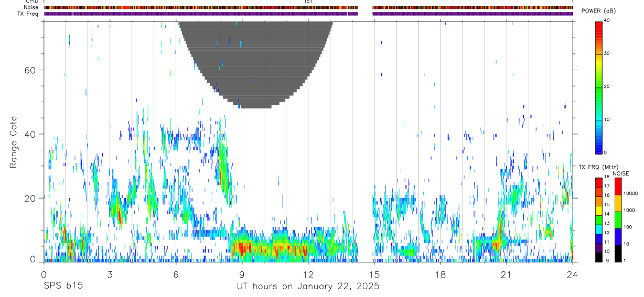Click the 9 hour tick label on the time axis
The height and width of the screenshot is (297, 644).
pos(242,274)
